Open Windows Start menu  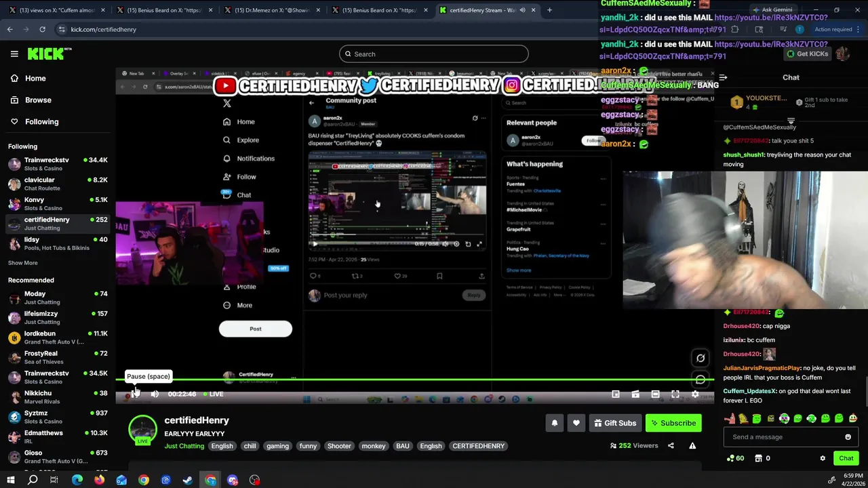[11, 480]
